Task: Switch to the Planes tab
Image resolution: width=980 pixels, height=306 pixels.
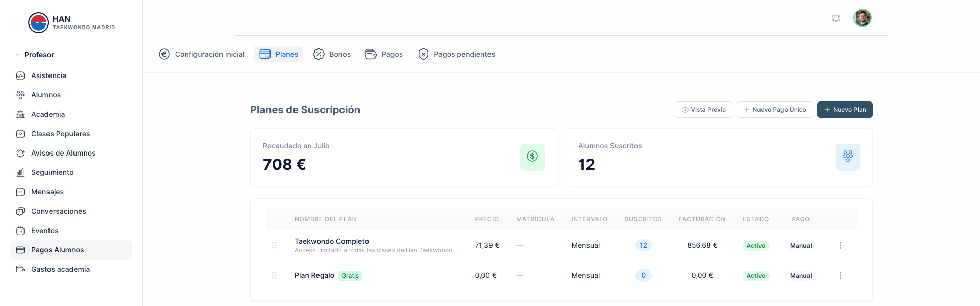Action: pyautogui.click(x=279, y=54)
